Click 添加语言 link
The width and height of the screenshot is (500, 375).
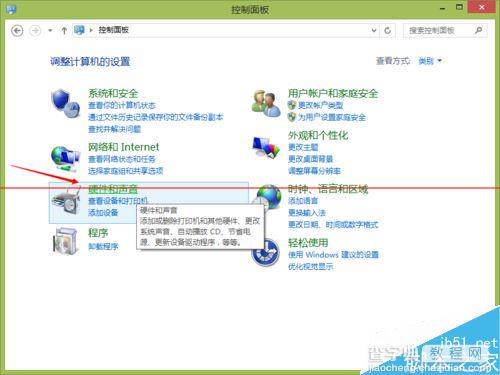(x=303, y=201)
